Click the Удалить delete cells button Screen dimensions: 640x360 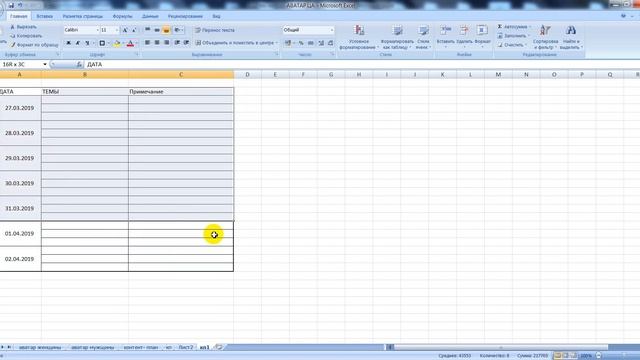coord(464,36)
